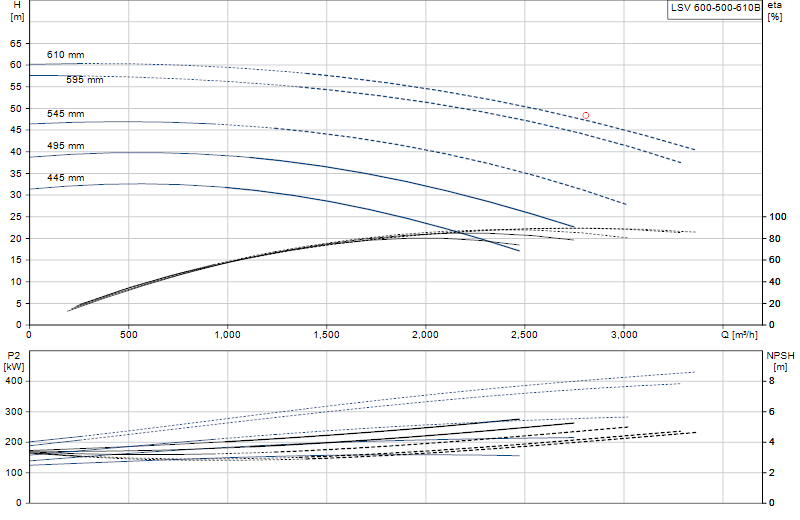This screenshot has height=520, width=800.
Task: Click the 8 value on NPSH axis
Action: coord(771,381)
